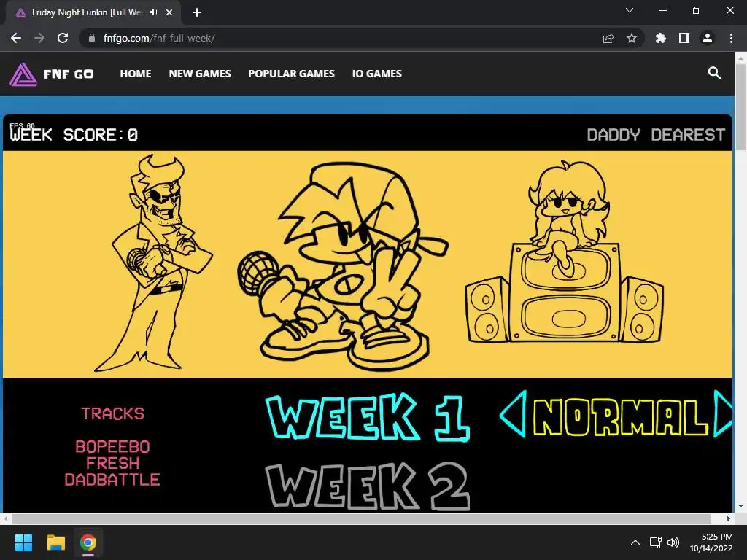747x560 pixels.
Task: Click the BOPEEBO track name
Action: [112, 447]
